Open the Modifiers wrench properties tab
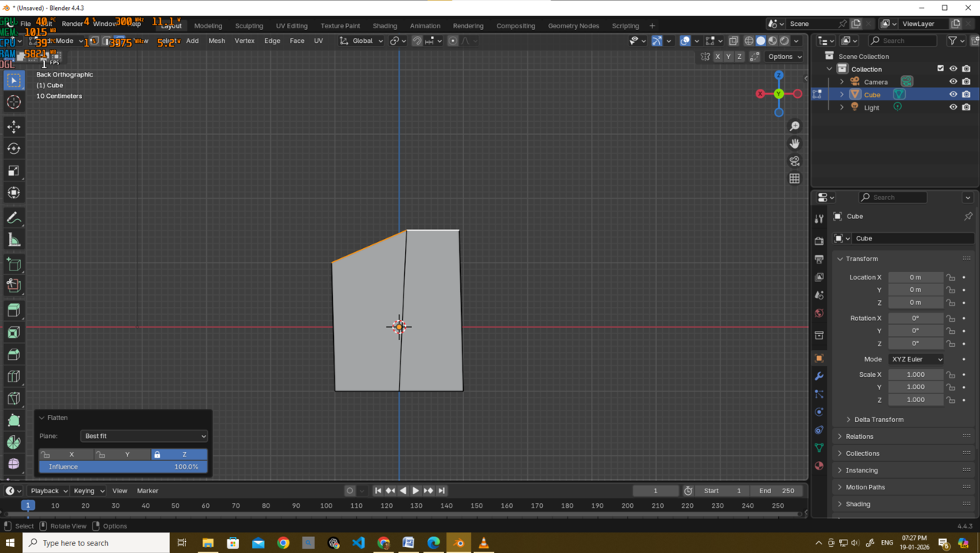Viewport: 980px width, 553px height. 819,376
